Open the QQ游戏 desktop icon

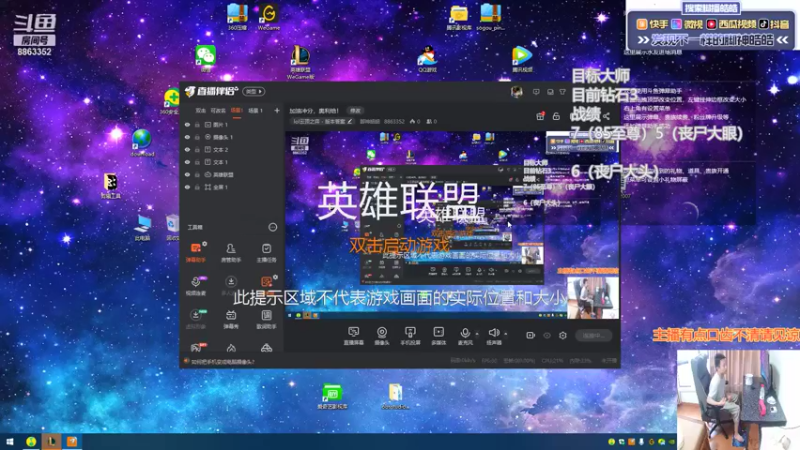pyautogui.click(x=427, y=59)
